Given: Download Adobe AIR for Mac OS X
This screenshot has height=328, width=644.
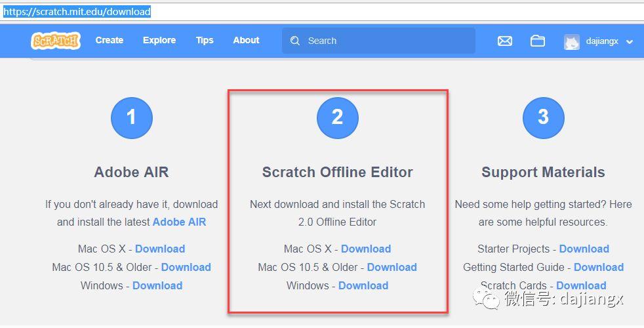Looking at the screenshot, I should pyautogui.click(x=160, y=249).
